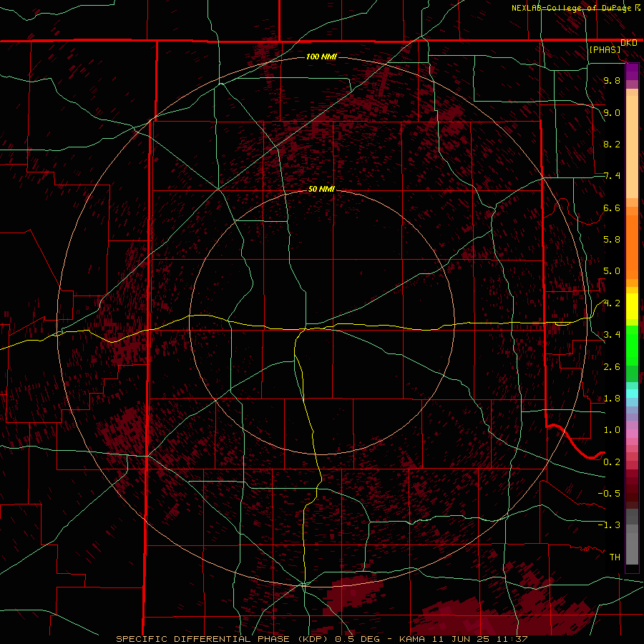Click the 0.2 value on color scale
The image size is (644, 644).
[612, 462]
